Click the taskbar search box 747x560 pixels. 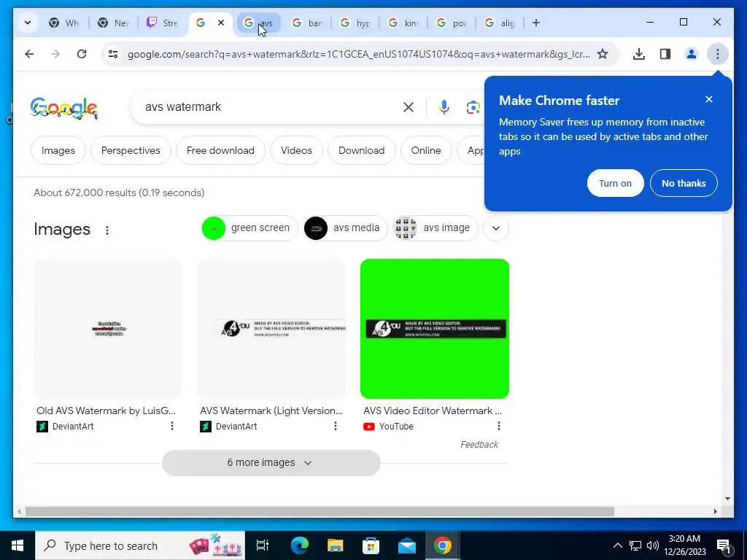point(140,545)
